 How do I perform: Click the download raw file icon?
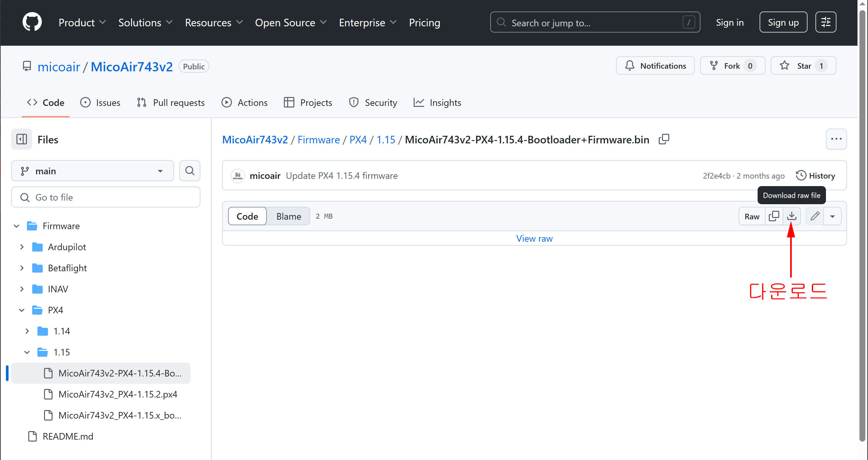(x=791, y=216)
